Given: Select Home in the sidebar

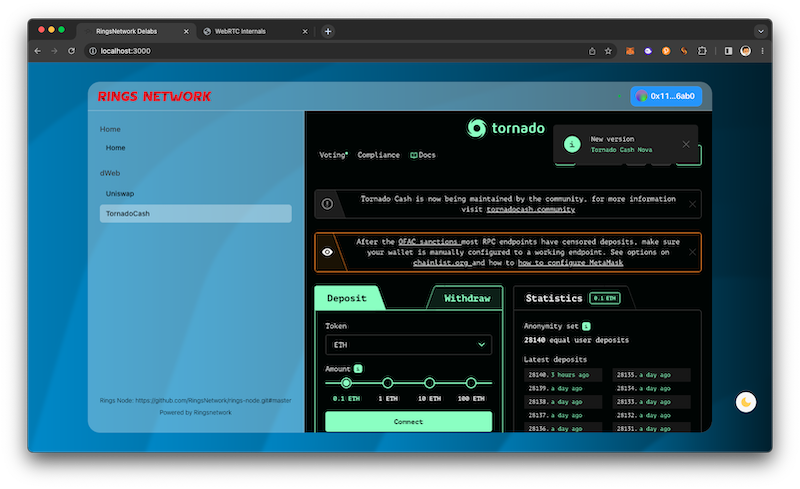Looking at the screenshot, I should pos(115,148).
